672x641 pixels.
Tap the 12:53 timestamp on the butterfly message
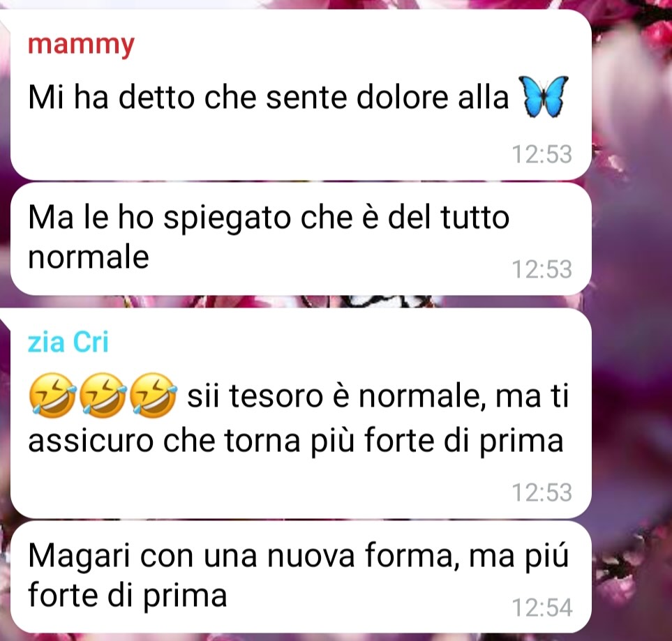pyautogui.click(x=542, y=154)
